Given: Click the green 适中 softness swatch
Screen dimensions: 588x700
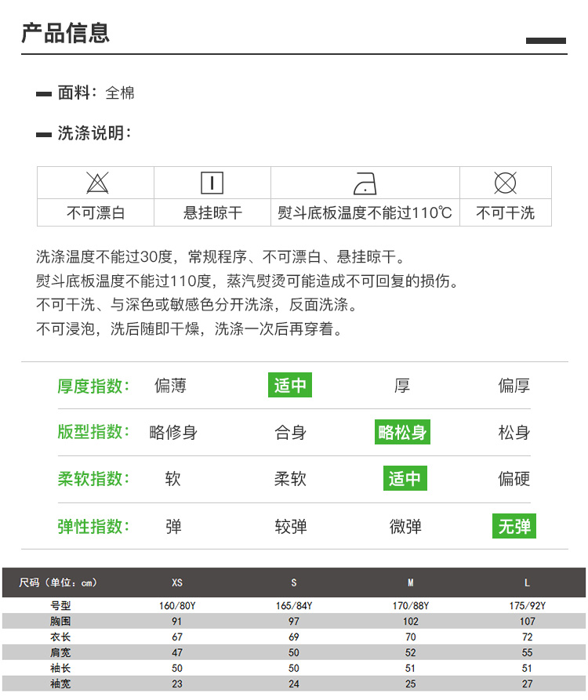Looking at the screenshot, I should (405, 479).
